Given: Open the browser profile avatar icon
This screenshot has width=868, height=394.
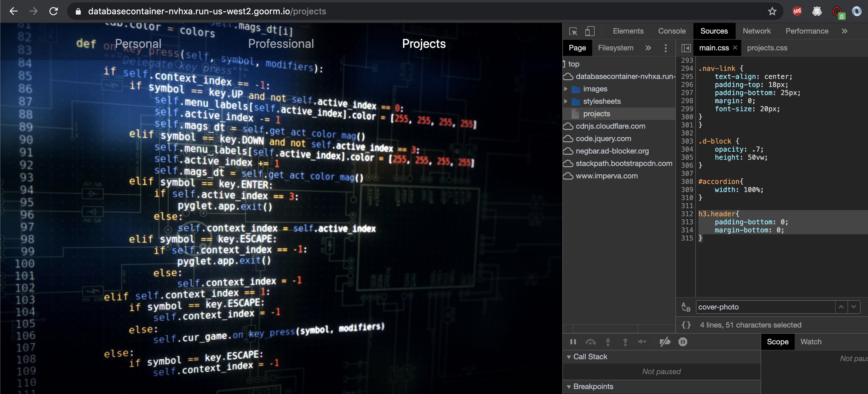Looking at the screenshot, I should pyautogui.click(x=856, y=11).
